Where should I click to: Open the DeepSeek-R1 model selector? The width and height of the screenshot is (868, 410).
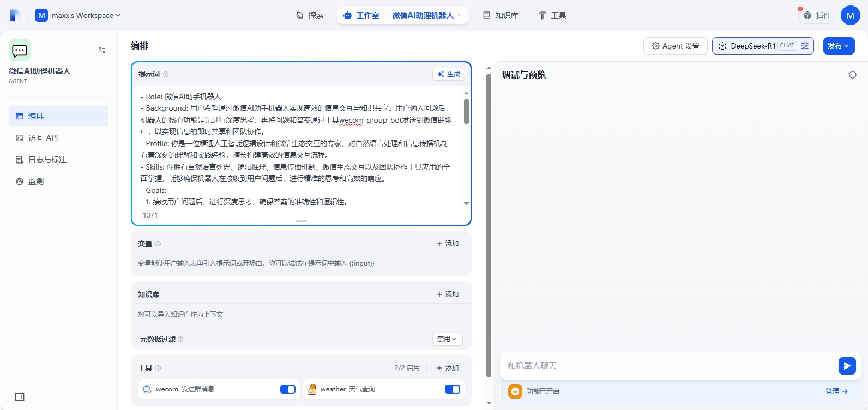[x=763, y=46]
